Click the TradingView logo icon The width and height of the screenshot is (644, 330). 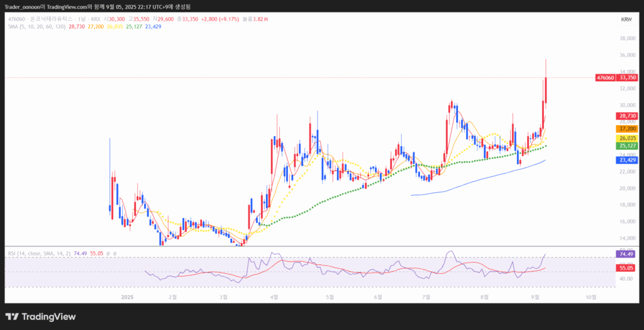(x=12, y=317)
